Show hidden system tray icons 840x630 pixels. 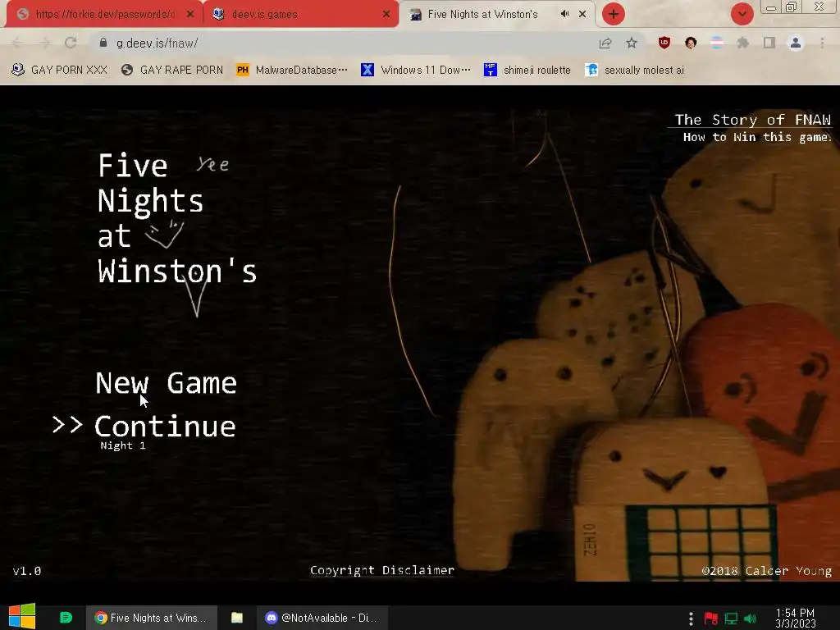[x=691, y=619]
